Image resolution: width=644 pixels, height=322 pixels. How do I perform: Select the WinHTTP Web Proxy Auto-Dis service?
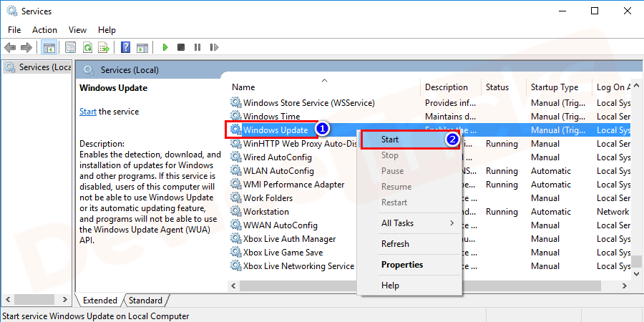tap(299, 144)
